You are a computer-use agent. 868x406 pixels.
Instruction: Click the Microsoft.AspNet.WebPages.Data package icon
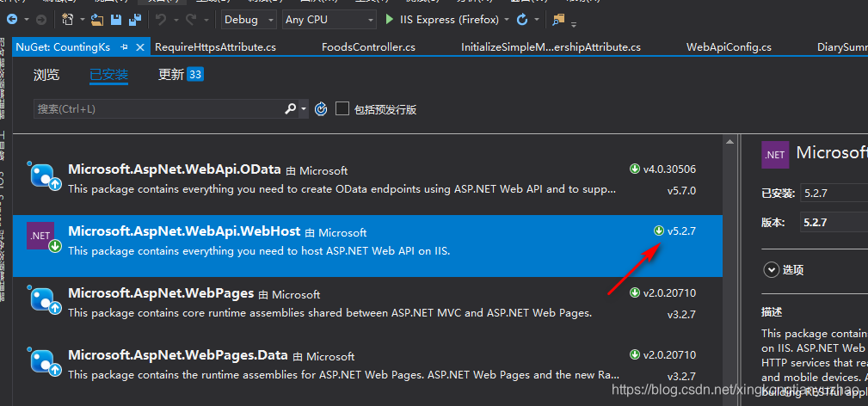tap(45, 361)
